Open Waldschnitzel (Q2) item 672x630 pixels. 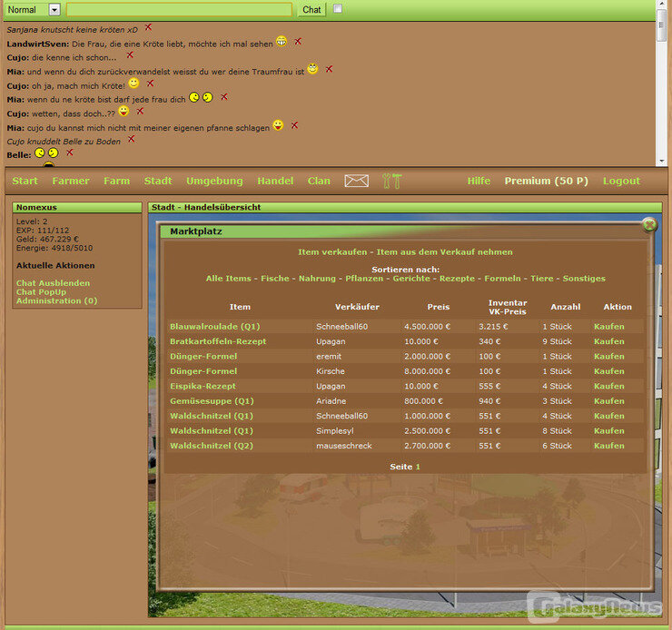coord(212,446)
